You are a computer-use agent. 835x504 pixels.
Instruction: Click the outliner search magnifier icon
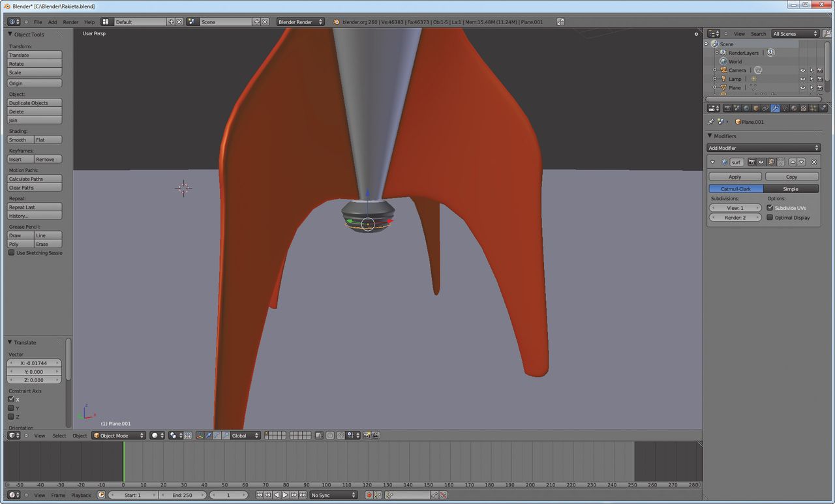pos(827,33)
